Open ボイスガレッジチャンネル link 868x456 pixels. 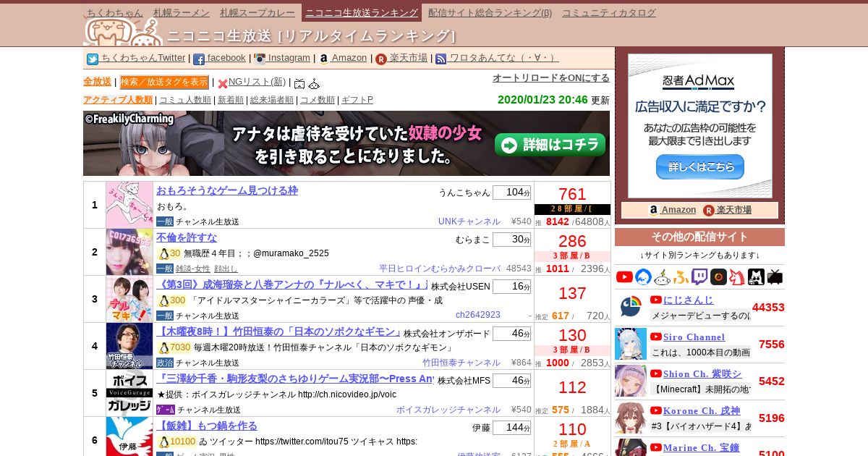(x=448, y=410)
